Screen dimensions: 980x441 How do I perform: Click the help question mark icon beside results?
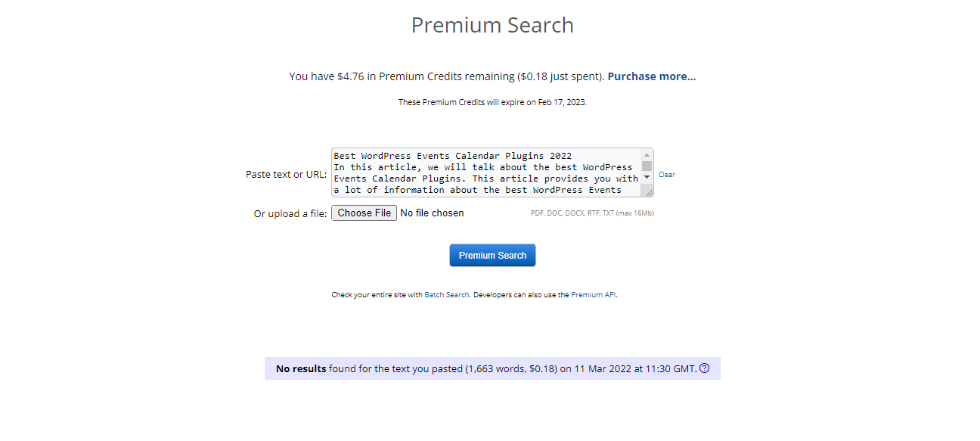click(x=704, y=368)
